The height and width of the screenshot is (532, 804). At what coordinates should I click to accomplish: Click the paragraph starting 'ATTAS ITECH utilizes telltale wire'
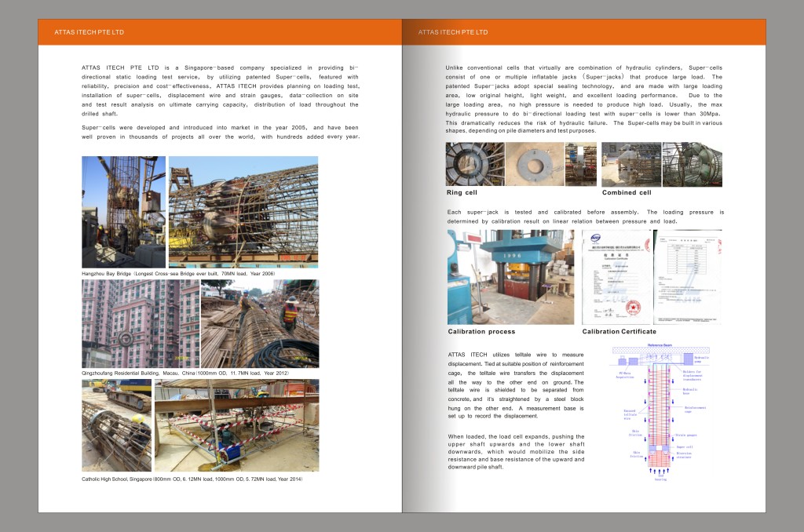(516, 385)
